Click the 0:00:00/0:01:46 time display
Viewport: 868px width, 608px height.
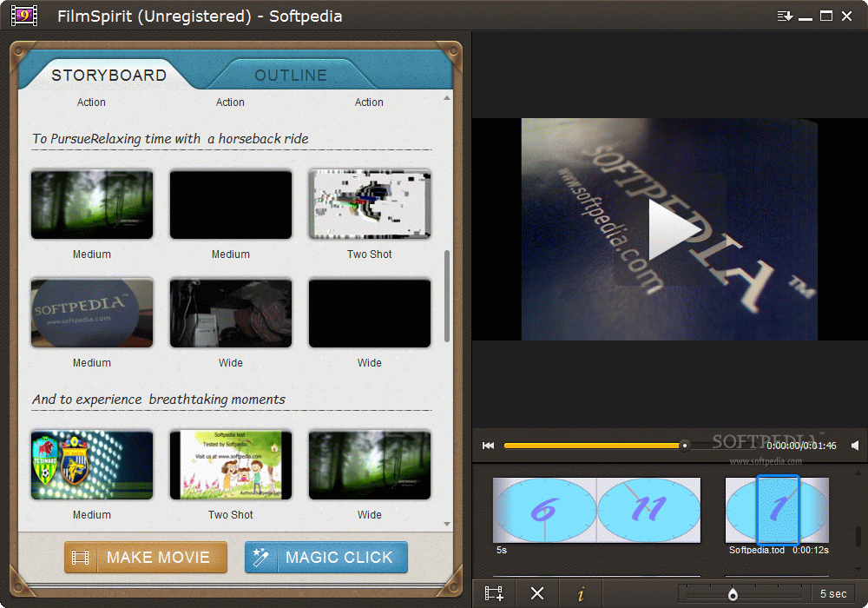coord(801,446)
